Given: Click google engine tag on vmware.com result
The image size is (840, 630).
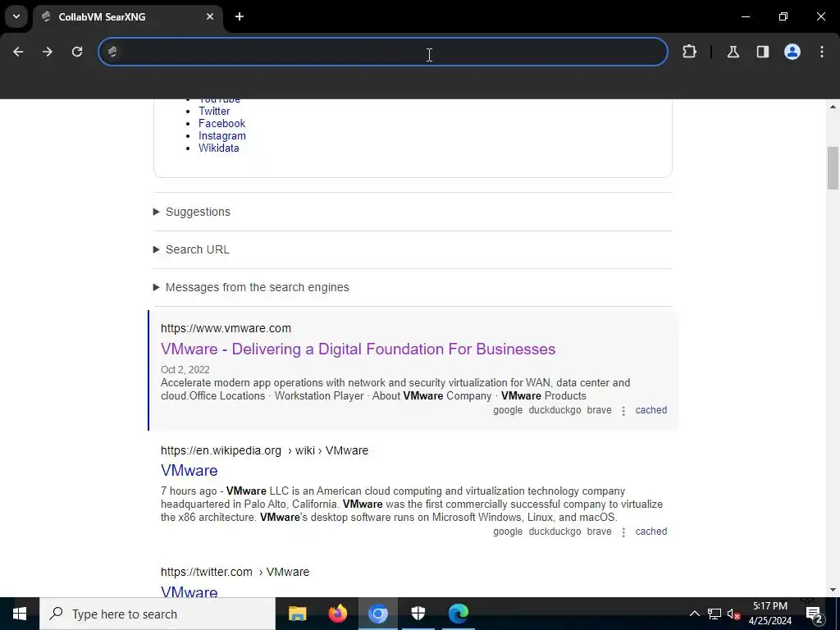Looking at the screenshot, I should click(507, 410).
